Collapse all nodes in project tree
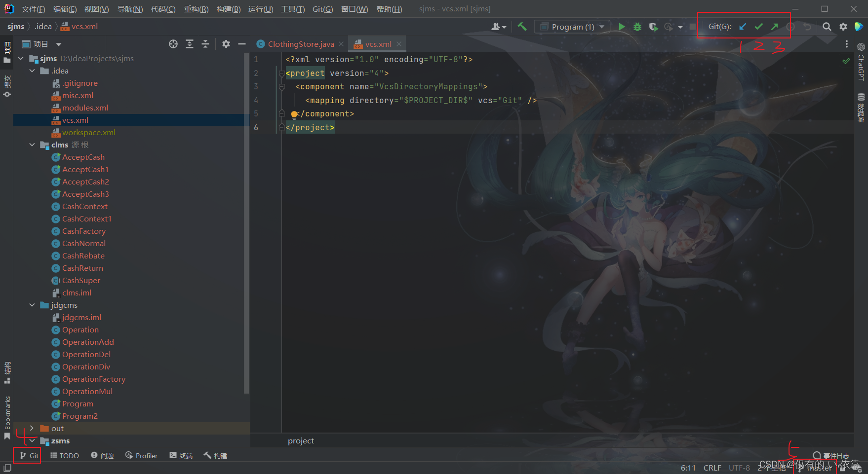Viewport: 868px width, 474px height. point(205,44)
